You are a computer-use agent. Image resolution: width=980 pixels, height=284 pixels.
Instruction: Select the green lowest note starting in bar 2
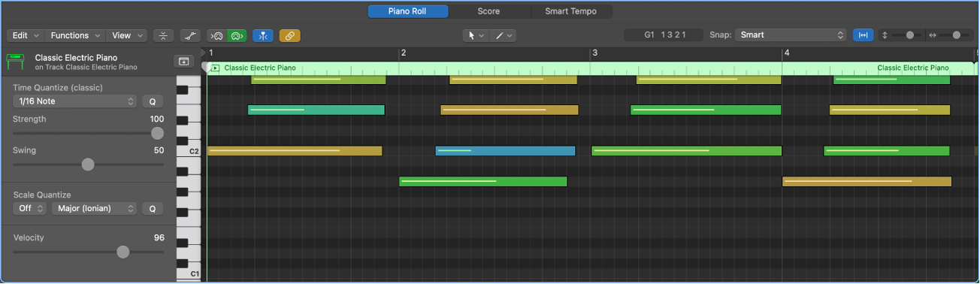(x=483, y=182)
